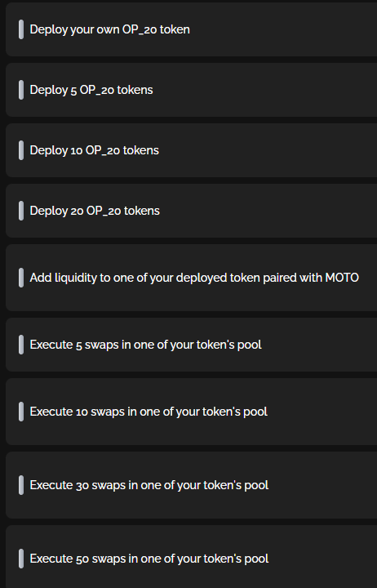The width and height of the screenshot is (377, 588).
Task: Select the status indicator next to 'Deploy 5 OP_20 tokens'
Action: point(21,90)
